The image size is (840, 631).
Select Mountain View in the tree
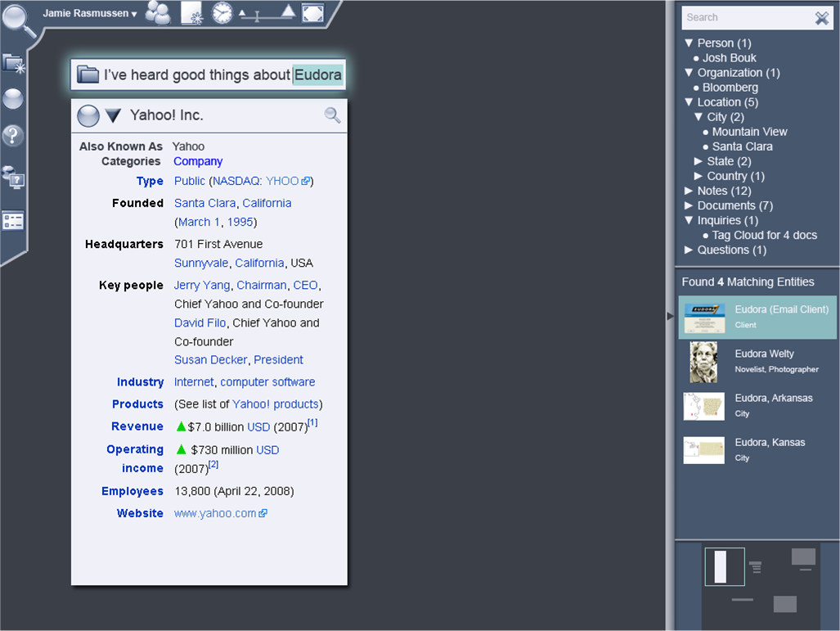749,132
